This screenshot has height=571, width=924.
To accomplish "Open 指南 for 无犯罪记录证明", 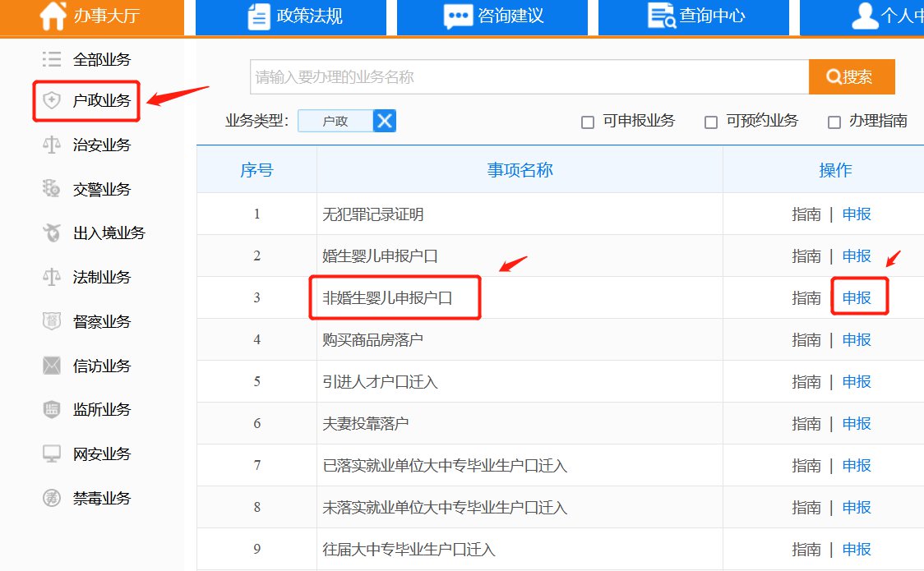I will [806, 214].
